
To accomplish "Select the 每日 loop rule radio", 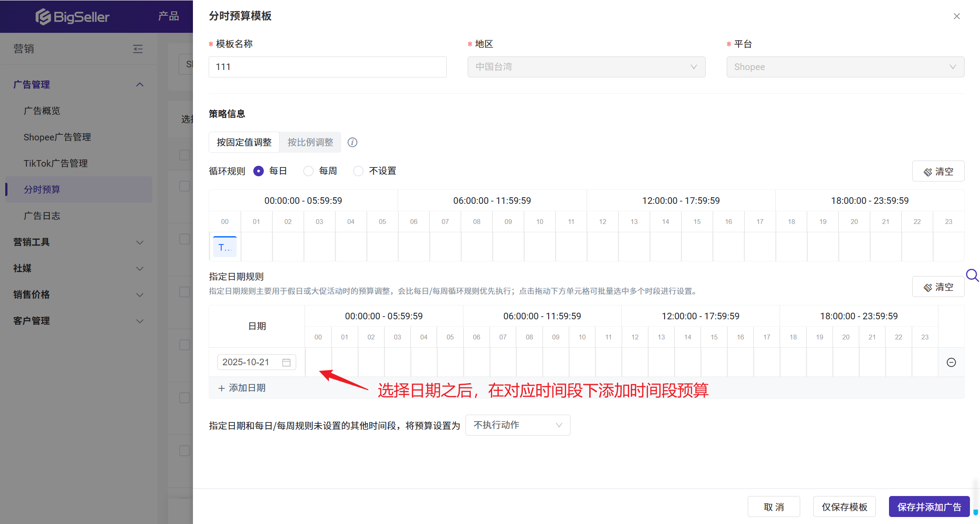I will [259, 171].
